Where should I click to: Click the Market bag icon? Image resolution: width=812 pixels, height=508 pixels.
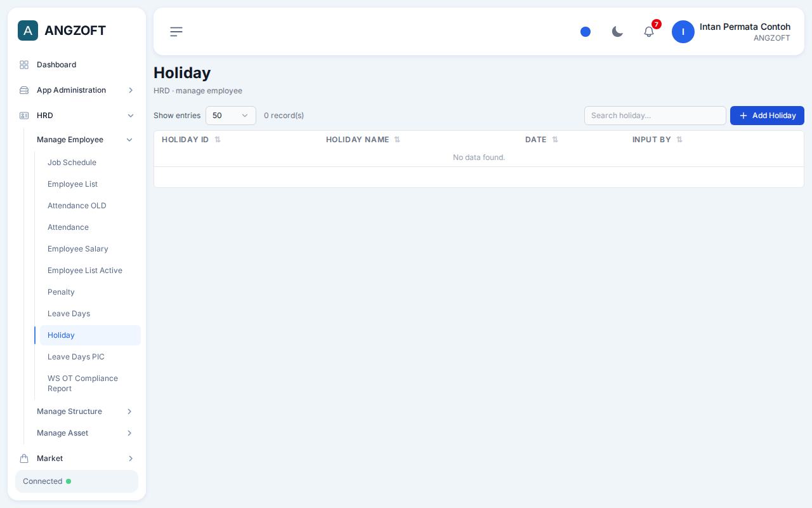tap(24, 458)
